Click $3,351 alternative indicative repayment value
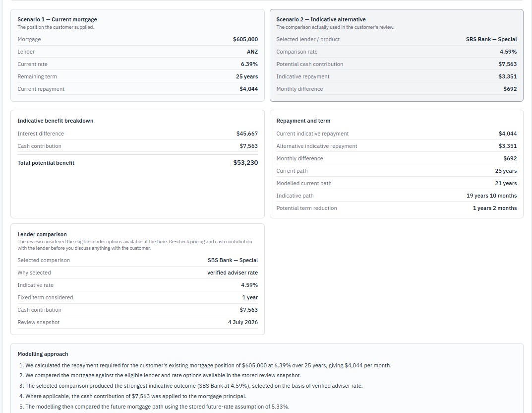 pos(508,146)
